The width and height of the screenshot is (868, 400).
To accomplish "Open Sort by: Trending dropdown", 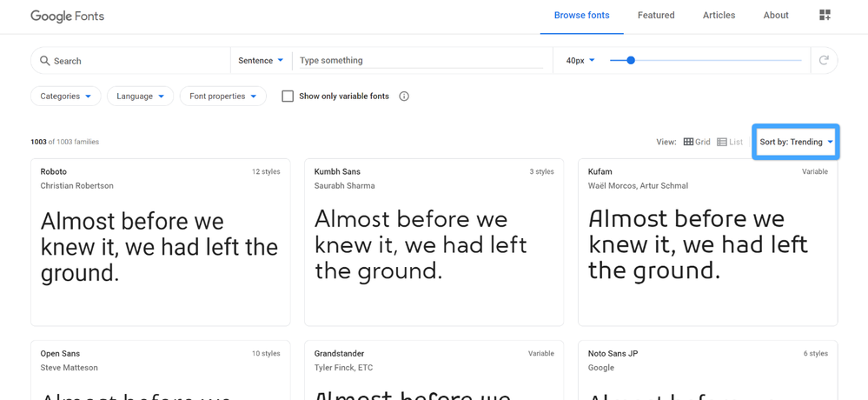I will (796, 142).
